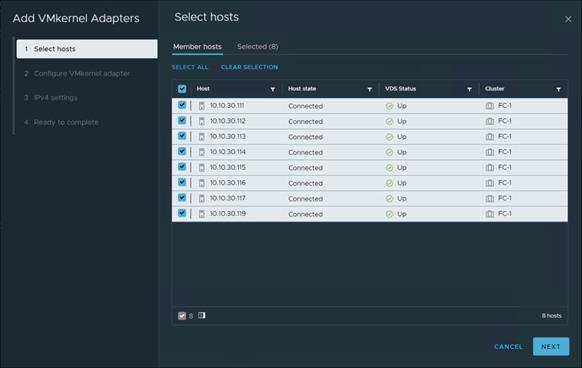Sort by the VDS Status column header
The image size is (582, 368).
[400, 89]
